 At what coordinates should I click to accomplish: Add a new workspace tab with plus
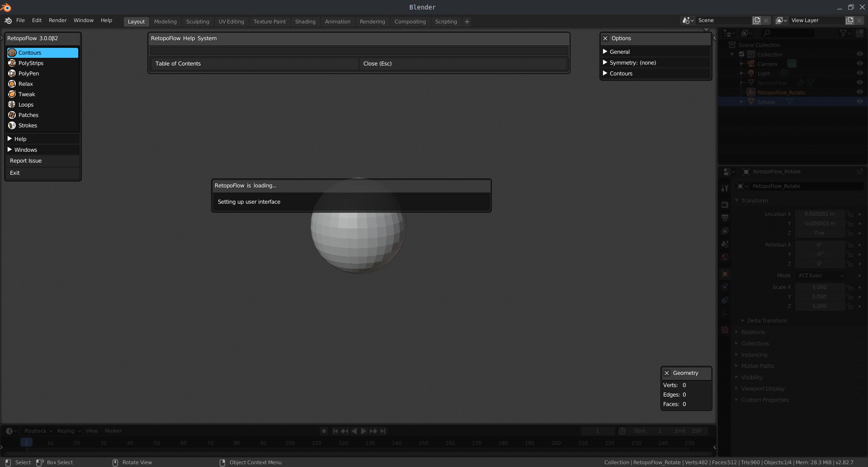467,22
